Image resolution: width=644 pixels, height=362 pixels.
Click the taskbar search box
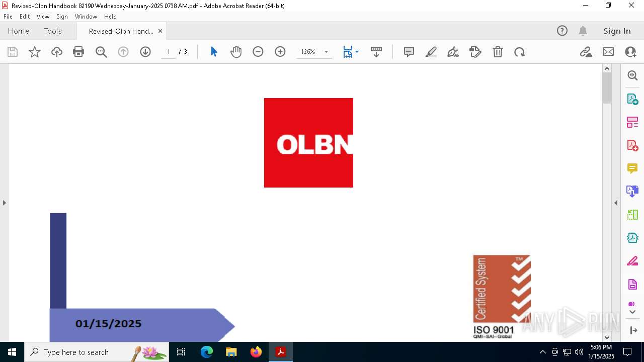click(97, 352)
